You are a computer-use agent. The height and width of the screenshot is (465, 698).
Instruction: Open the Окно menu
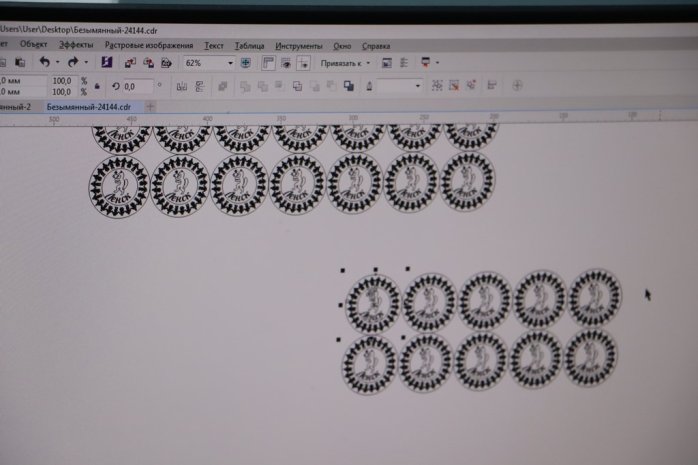click(x=342, y=46)
